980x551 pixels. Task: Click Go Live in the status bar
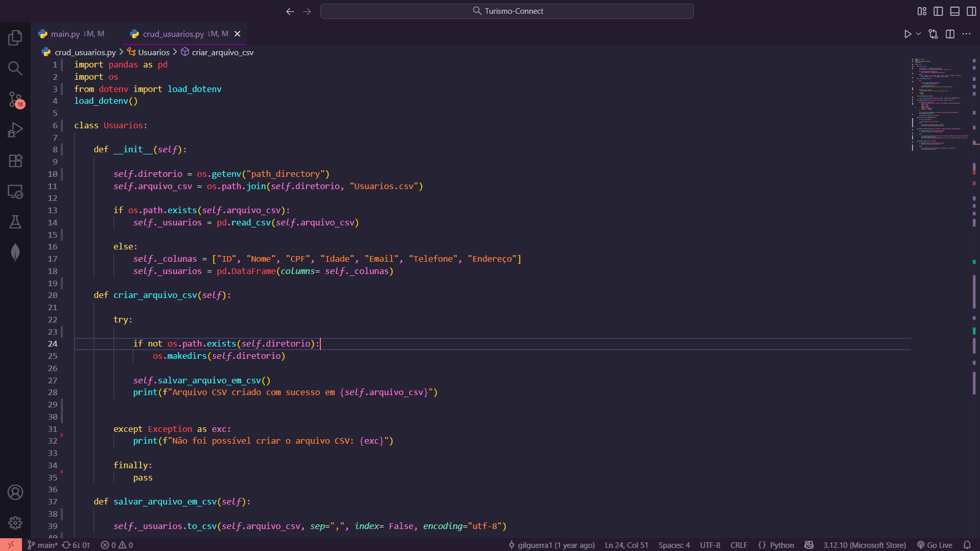tap(935, 545)
